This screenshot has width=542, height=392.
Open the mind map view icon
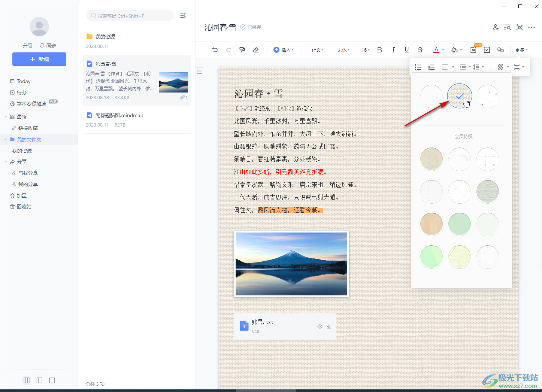(x=520, y=27)
